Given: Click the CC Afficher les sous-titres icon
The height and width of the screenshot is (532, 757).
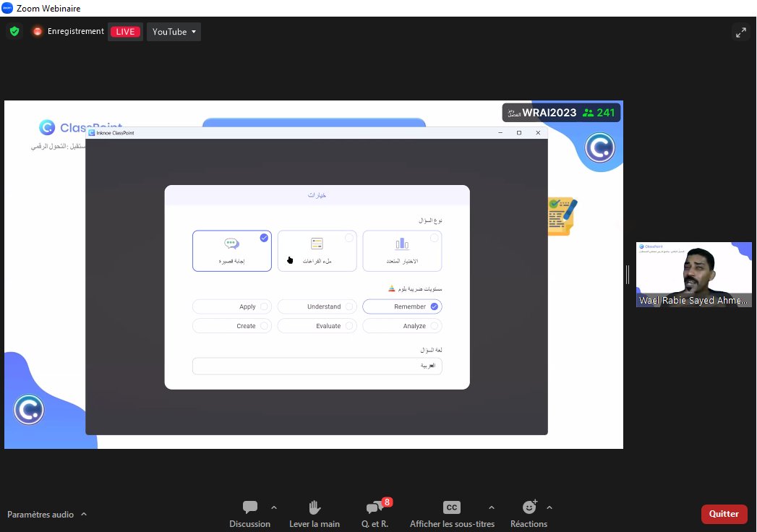Looking at the screenshot, I should click(x=452, y=507).
